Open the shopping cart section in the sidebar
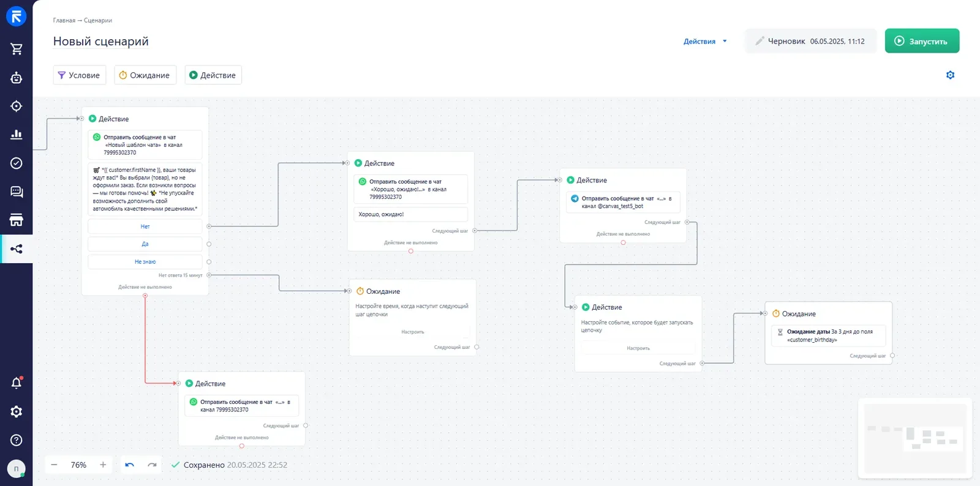Viewport: 980px width, 486px height. pyautogui.click(x=17, y=49)
